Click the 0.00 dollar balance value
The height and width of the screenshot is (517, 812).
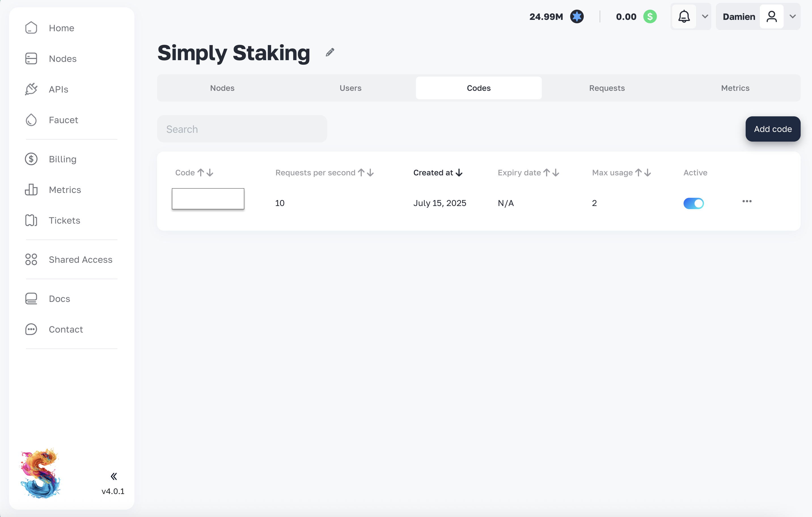[x=626, y=16]
